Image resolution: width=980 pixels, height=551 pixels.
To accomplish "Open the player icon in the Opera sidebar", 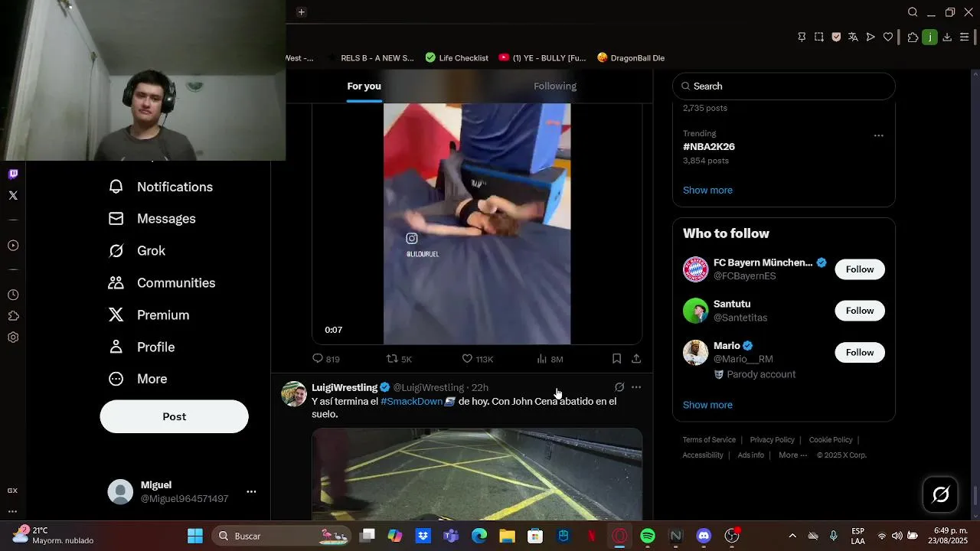I will click(x=13, y=246).
